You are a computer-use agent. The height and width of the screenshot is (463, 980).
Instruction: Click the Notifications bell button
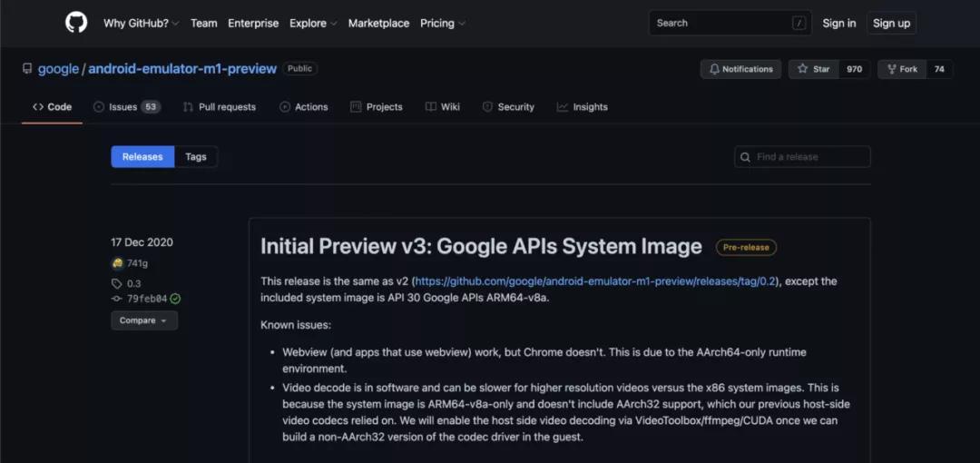point(740,69)
